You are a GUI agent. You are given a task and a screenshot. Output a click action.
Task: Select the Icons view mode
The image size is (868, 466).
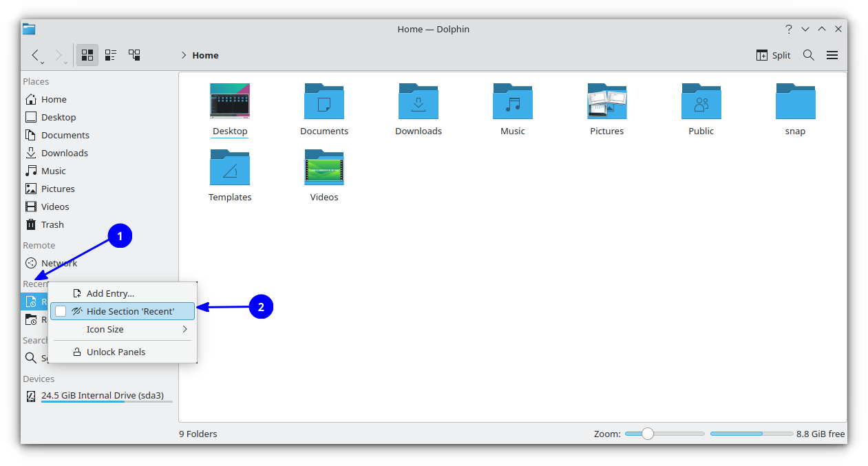[x=87, y=55]
